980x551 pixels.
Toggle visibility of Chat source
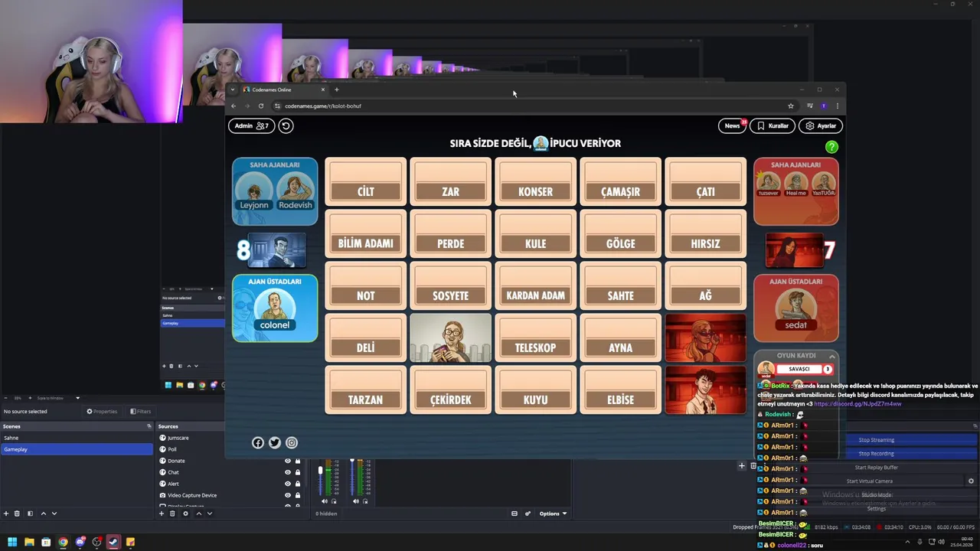288,472
